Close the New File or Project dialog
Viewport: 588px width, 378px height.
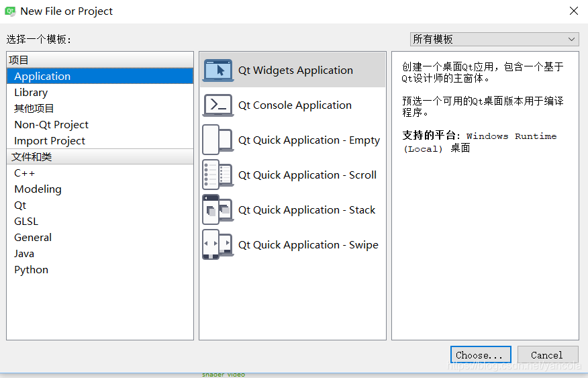[x=573, y=11]
